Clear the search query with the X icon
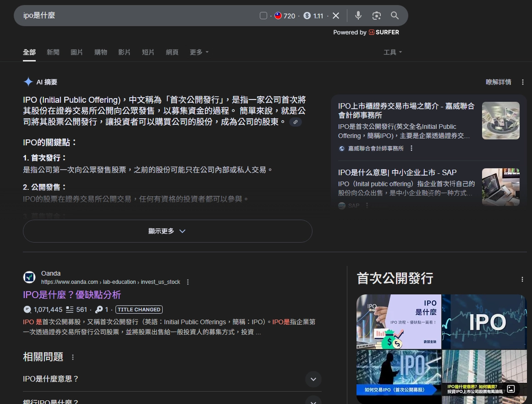 pos(336,16)
